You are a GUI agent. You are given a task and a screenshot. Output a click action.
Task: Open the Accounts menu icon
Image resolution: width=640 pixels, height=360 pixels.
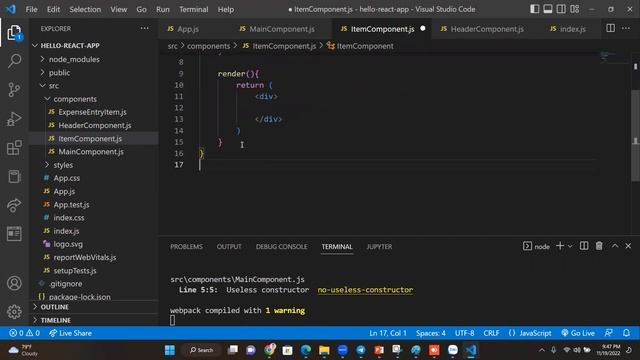point(14,283)
